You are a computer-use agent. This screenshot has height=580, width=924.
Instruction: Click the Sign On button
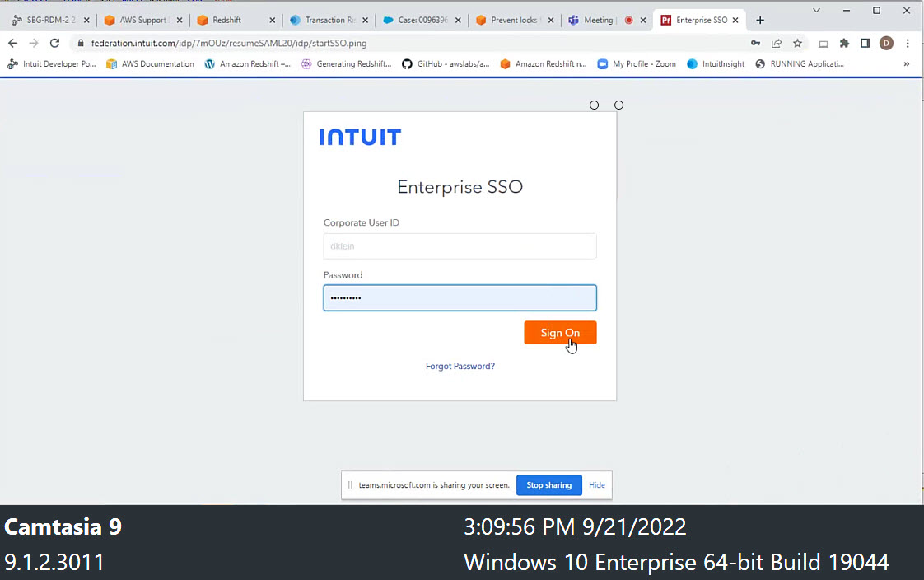click(x=560, y=333)
